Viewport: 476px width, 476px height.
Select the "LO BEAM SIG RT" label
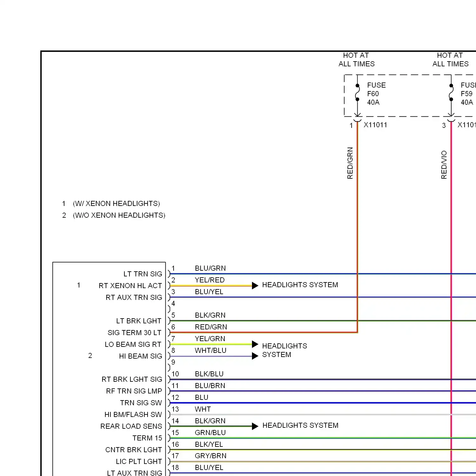point(133,344)
